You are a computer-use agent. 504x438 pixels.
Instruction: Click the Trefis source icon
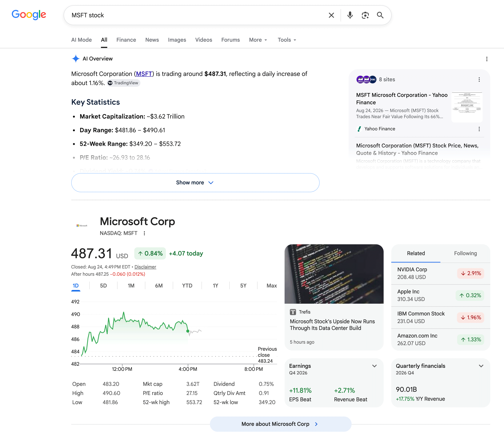[293, 312]
